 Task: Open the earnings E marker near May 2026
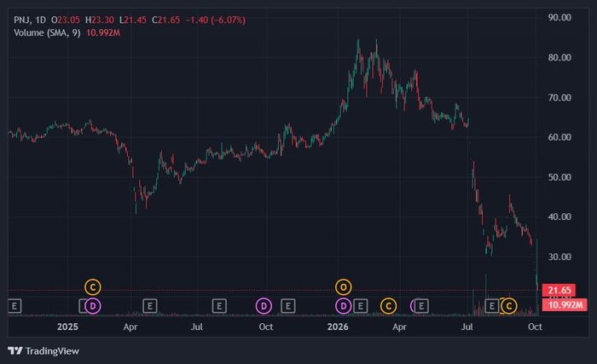421,306
